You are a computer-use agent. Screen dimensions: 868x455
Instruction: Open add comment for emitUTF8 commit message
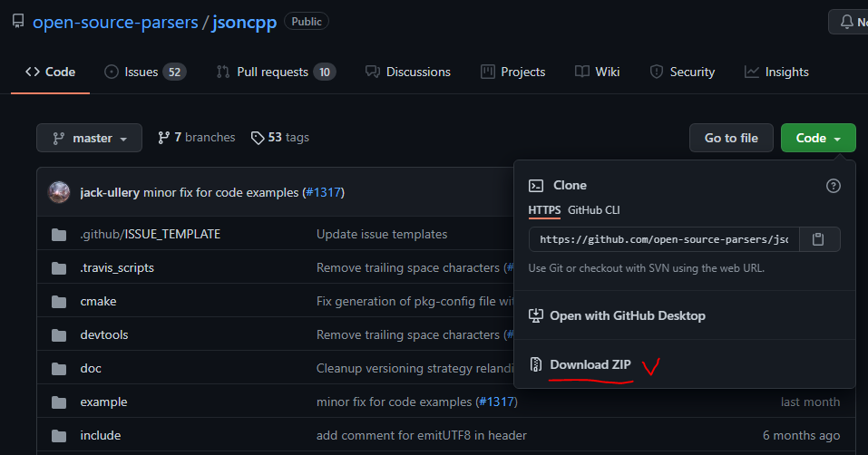pos(421,436)
